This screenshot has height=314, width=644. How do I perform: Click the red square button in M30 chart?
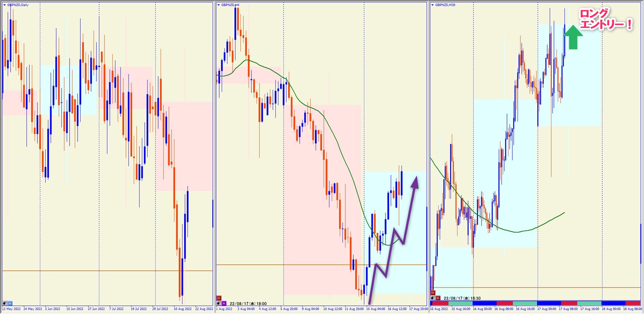(x=438, y=298)
